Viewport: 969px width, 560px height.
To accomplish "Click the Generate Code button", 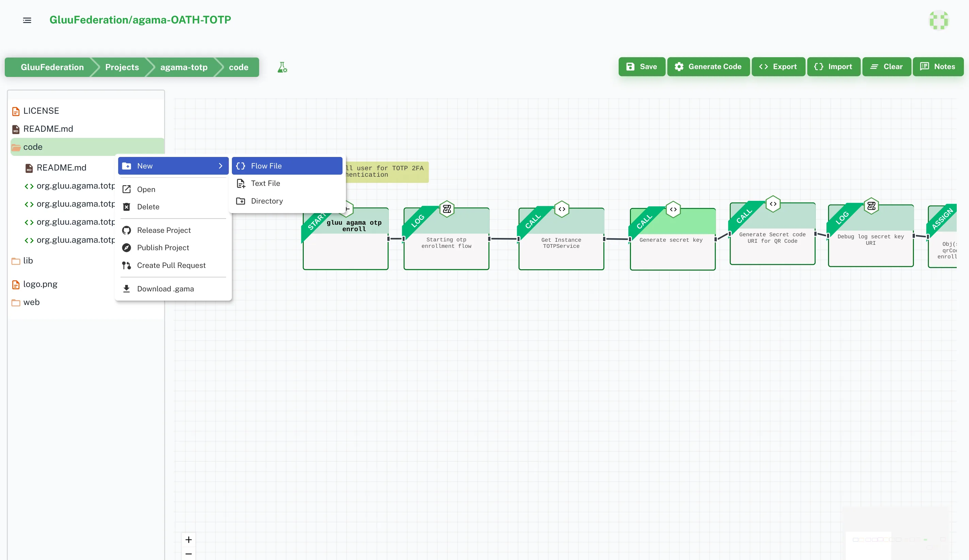I will click(708, 66).
